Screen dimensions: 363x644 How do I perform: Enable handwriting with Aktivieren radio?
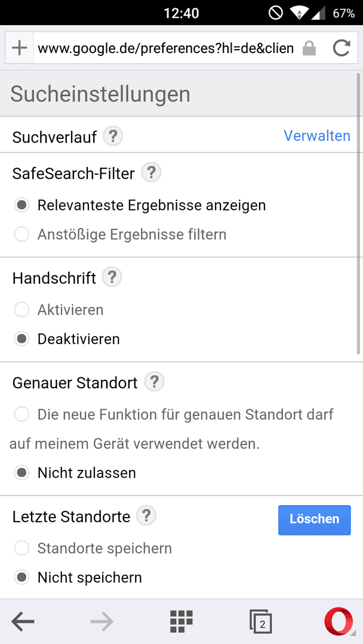click(x=21, y=309)
